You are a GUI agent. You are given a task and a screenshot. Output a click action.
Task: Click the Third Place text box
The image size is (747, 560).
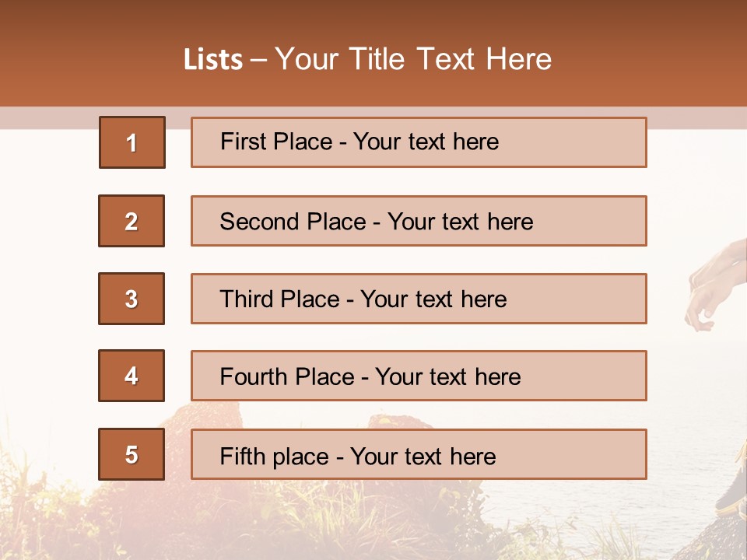(x=419, y=299)
